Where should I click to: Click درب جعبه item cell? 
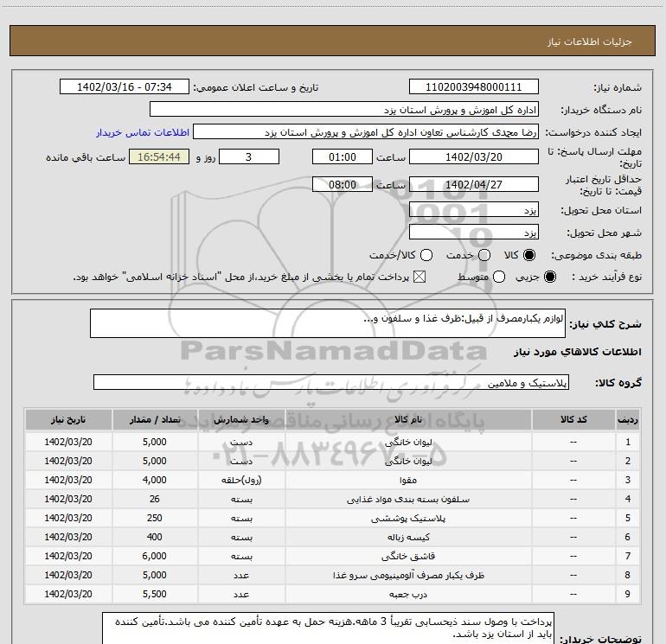click(x=408, y=595)
